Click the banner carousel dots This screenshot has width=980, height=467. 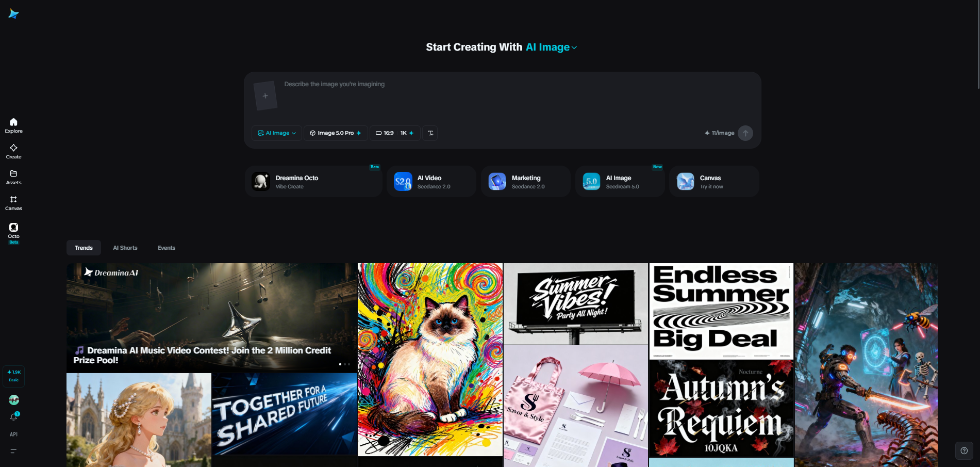[x=344, y=364]
